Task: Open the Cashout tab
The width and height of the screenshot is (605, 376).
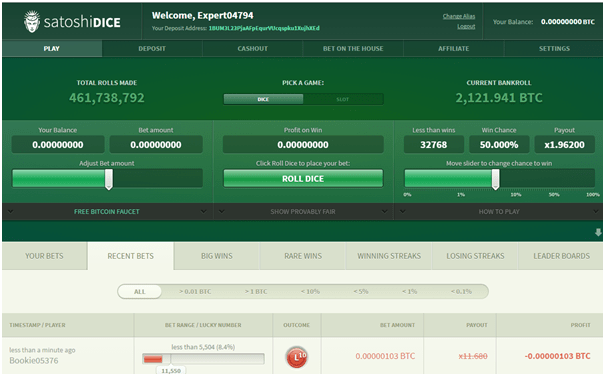Action: 253,49
